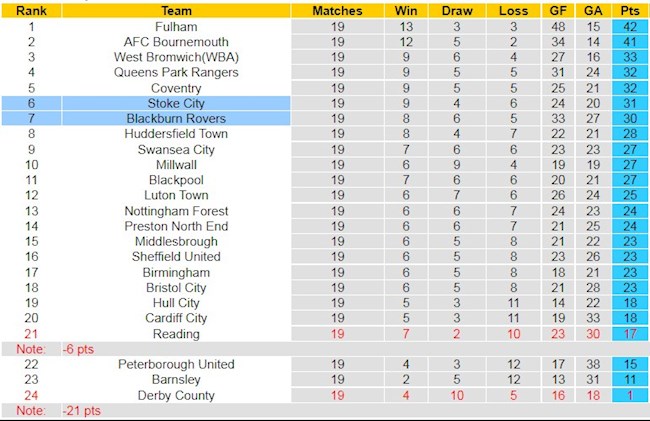Open the AFC Bournemouth team link
This screenshot has width=650, height=421.
[x=176, y=42]
